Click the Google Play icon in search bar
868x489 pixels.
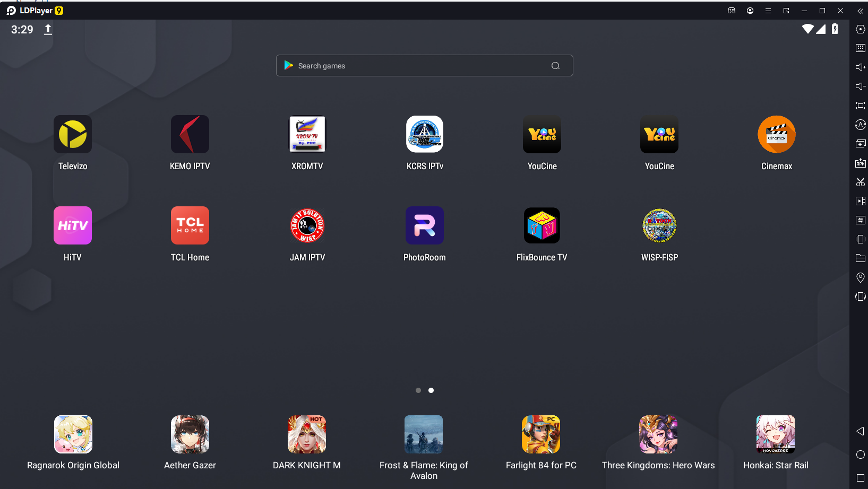288,65
